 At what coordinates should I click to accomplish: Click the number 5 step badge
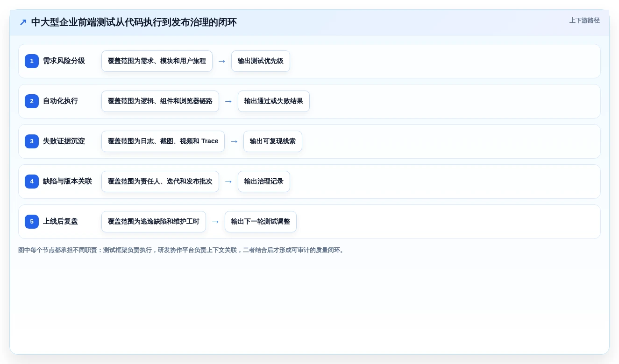tap(32, 222)
